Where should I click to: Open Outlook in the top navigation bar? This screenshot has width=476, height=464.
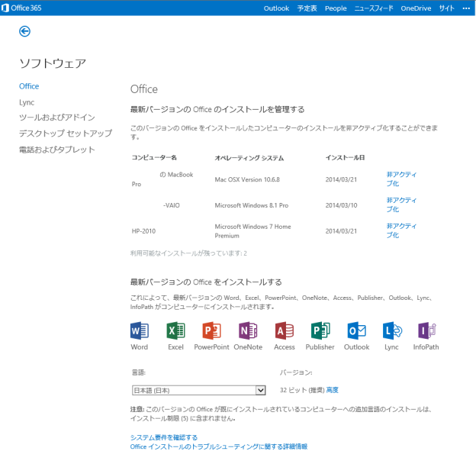[x=276, y=8]
